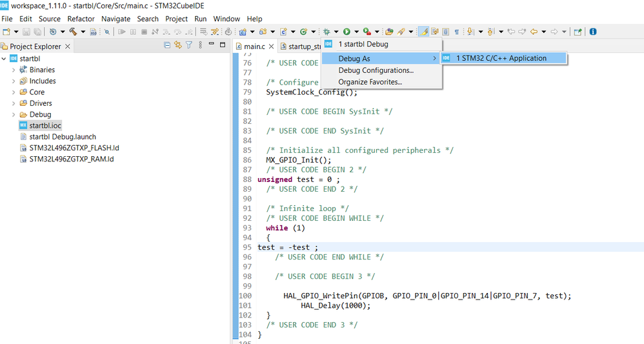
Task: Choose 1 startbl Debug entry
Action: pyautogui.click(x=381, y=44)
